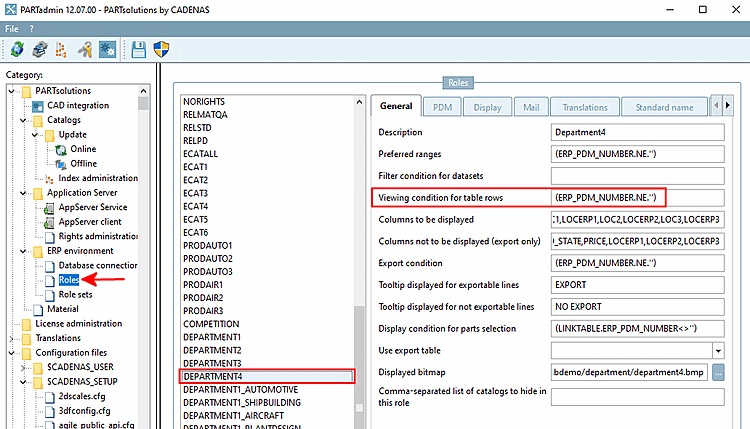750x429 pixels.
Task: Click the Viewing condition for table rows field
Action: click(x=637, y=198)
